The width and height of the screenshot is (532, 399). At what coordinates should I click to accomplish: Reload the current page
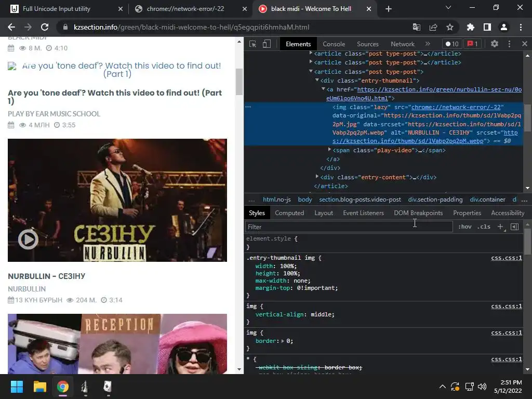pyautogui.click(x=45, y=27)
